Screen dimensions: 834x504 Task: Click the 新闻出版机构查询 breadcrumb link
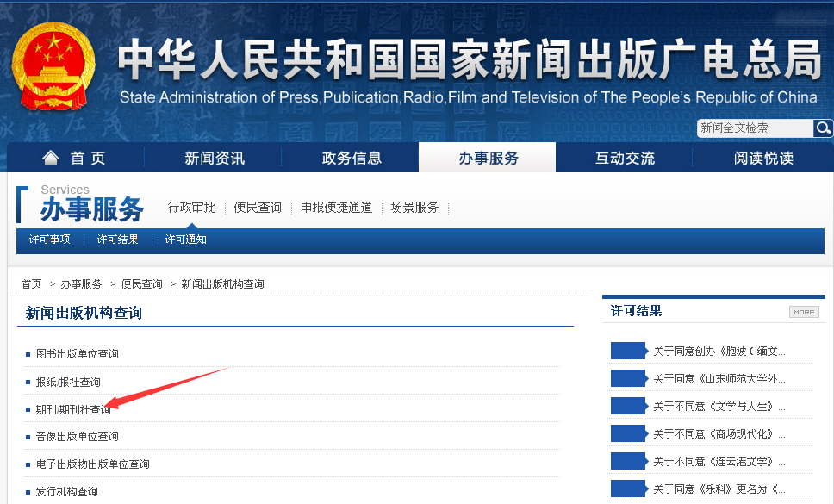[x=222, y=284]
